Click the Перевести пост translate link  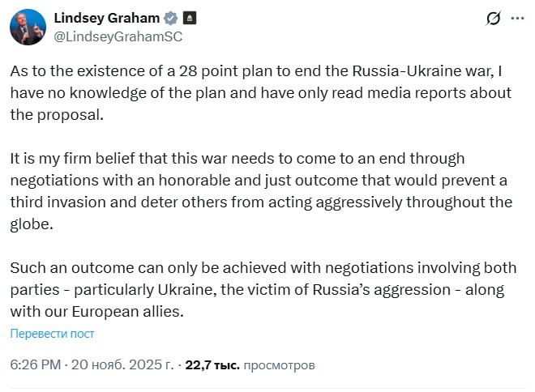point(52,334)
